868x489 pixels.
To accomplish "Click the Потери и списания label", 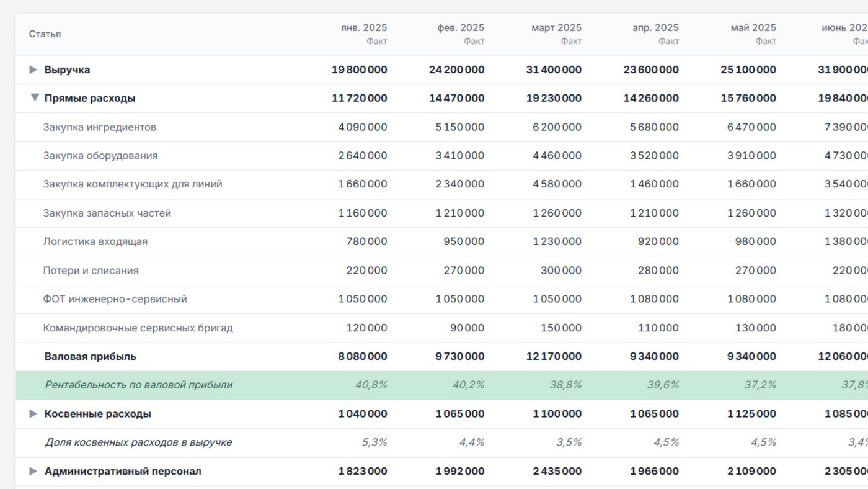I will [x=91, y=271].
